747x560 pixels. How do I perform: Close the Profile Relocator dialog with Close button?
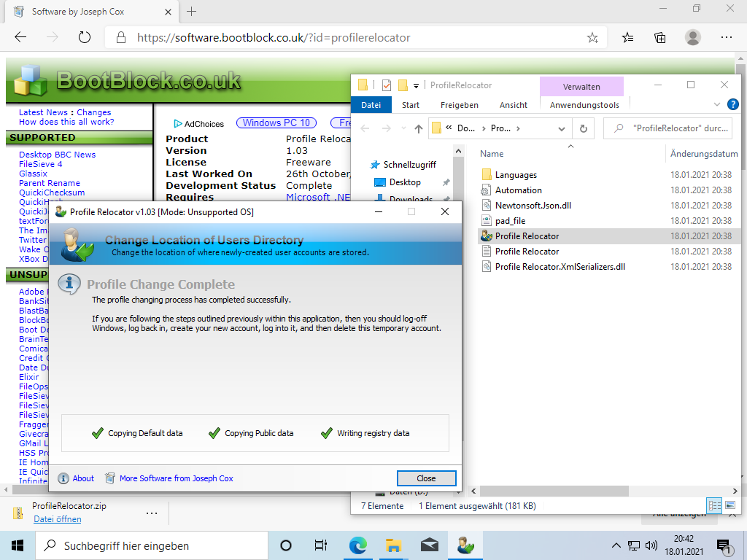(x=426, y=478)
